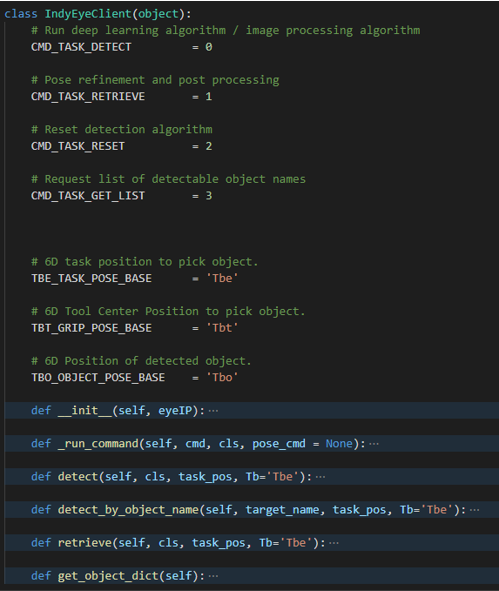Click the object base class in class declaration

point(158,14)
